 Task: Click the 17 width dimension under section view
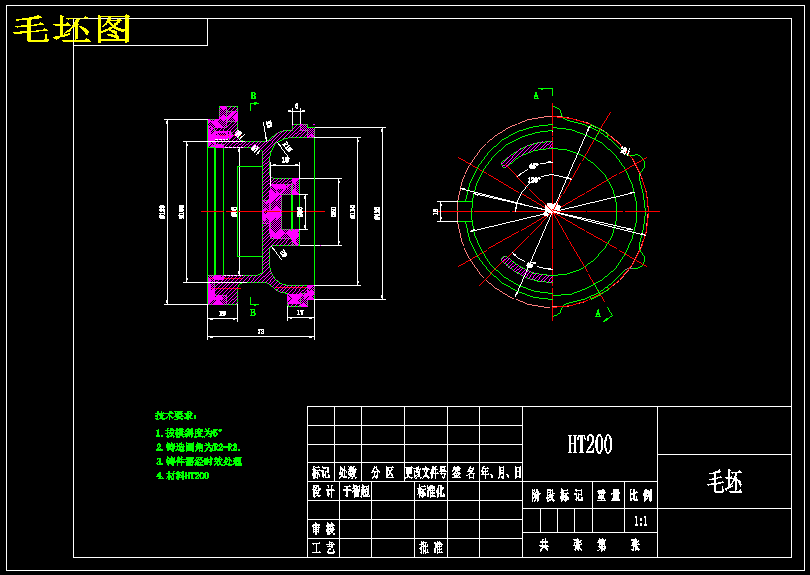300,313
